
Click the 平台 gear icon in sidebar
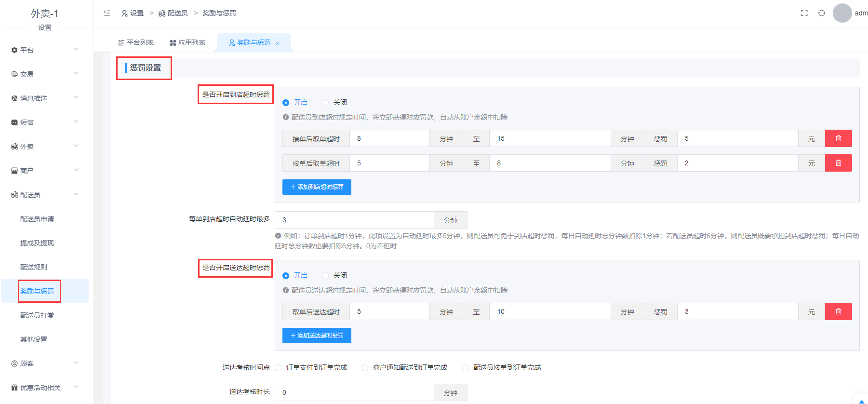(x=14, y=50)
